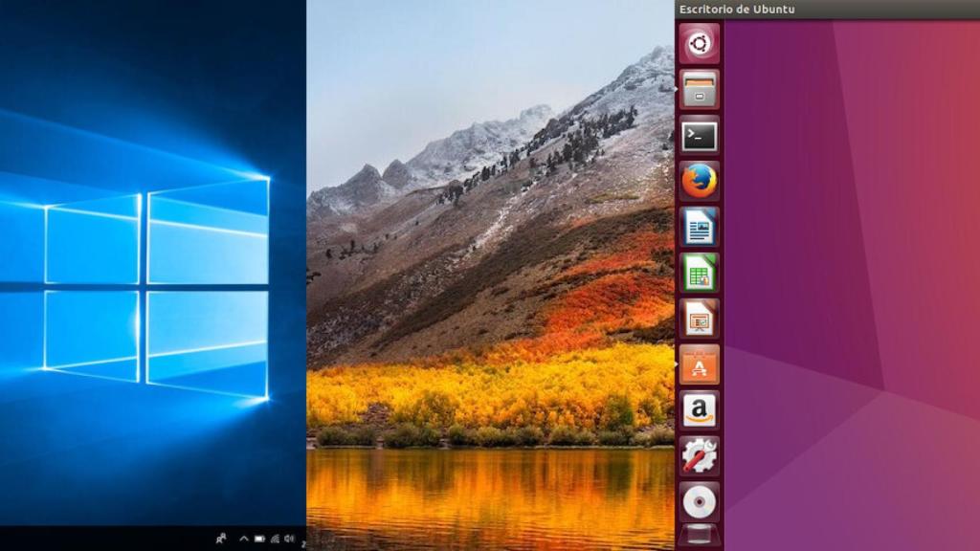Mute audio via the taskbar speaker icon
Screen dimensions: 980x551
290,538
